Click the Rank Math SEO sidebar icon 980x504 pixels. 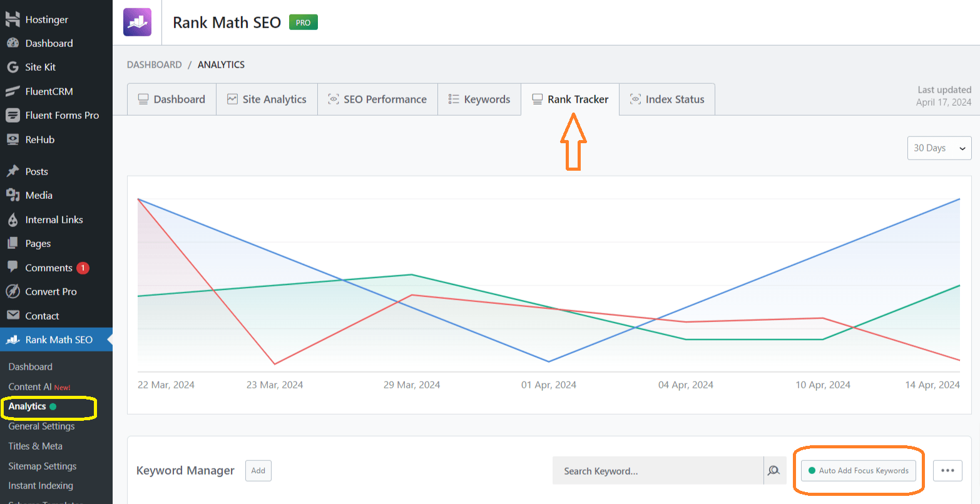(x=13, y=340)
